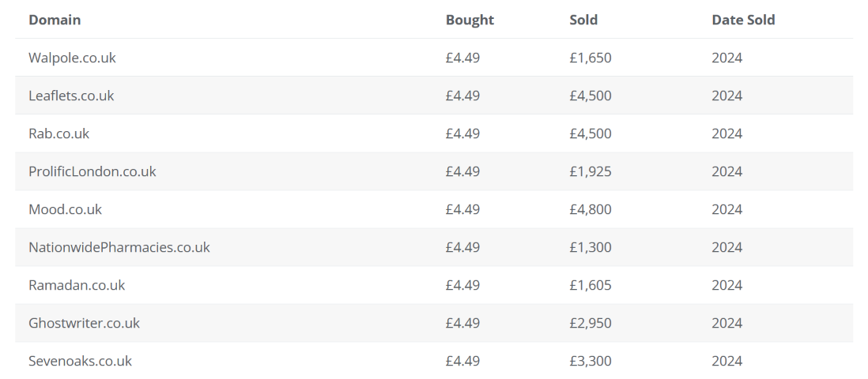Select the Mood.co.uk domain entry
Screen dimensions: 868x379
(66, 210)
